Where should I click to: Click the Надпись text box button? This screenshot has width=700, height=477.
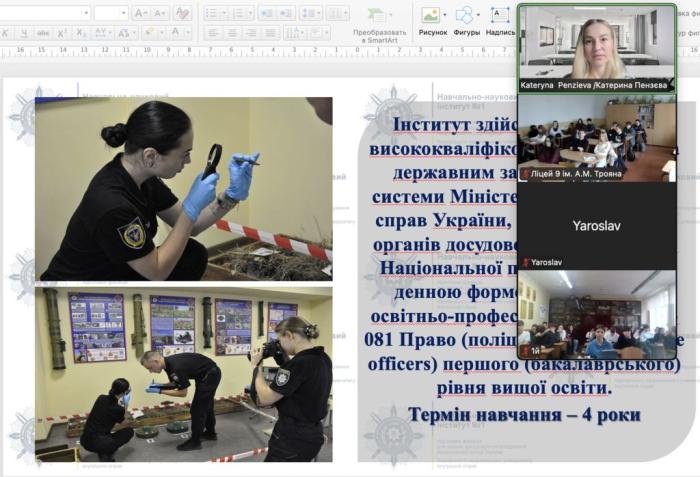[x=500, y=15]
